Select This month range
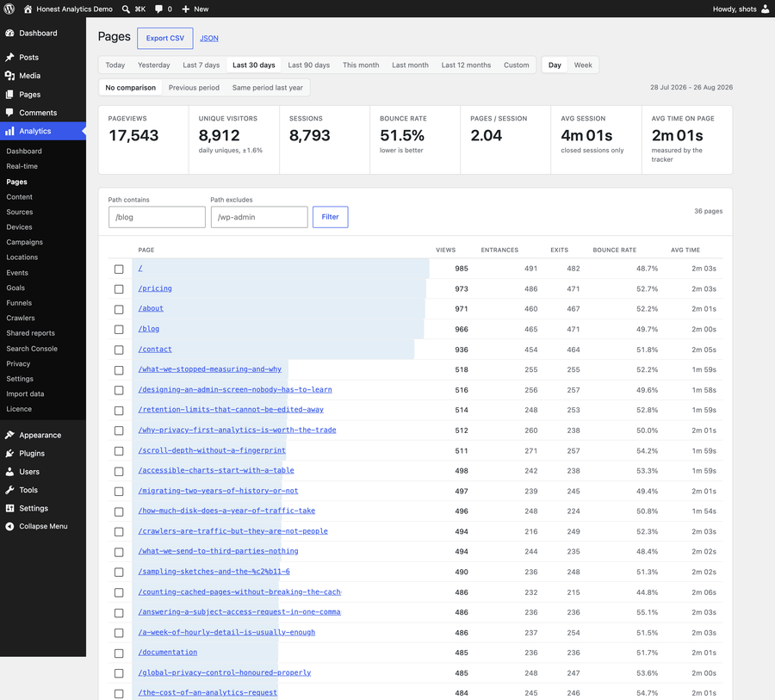 tap(361, 65)
